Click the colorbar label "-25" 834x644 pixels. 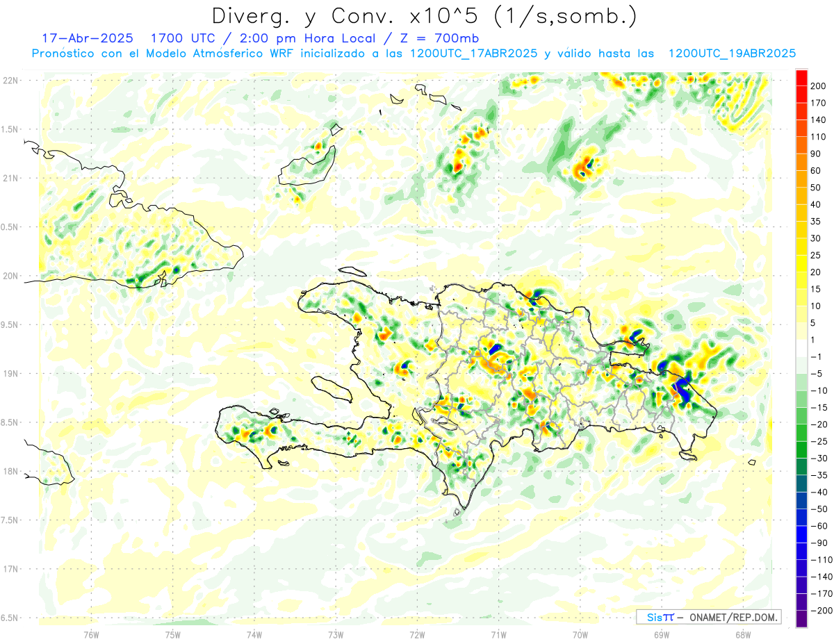(x=819, y=441)
